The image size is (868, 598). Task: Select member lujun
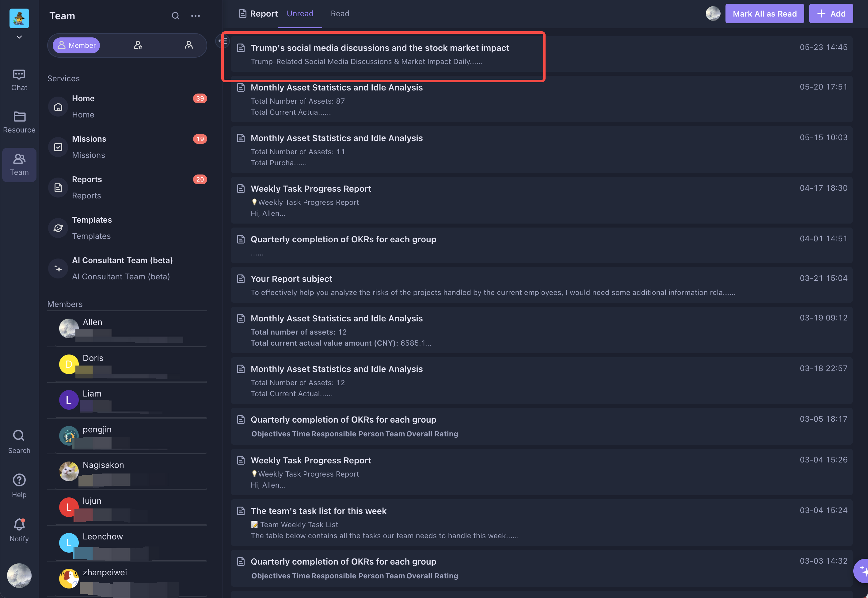click(127, 507)
